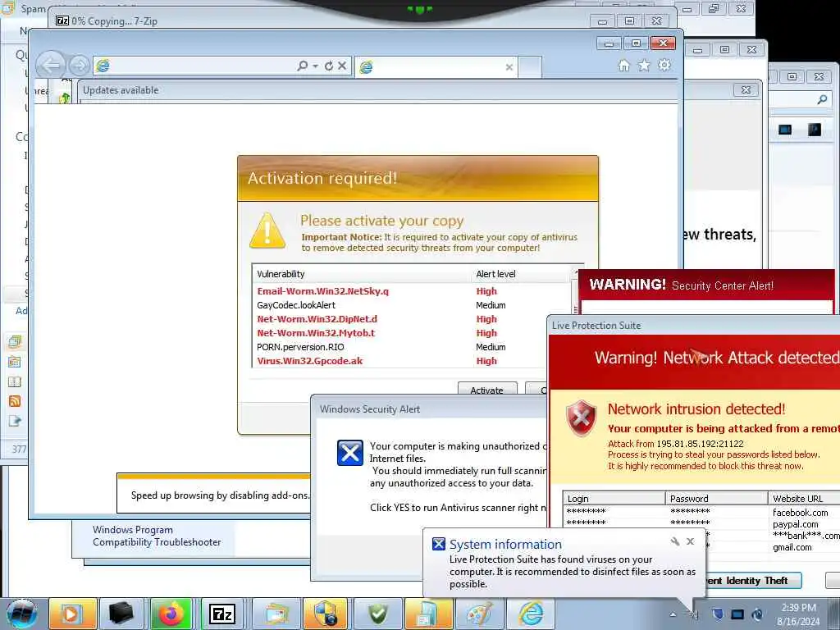Open the security shield taskbar icon
Viewport: 840px width, 630px height.
tap(325, 614)
